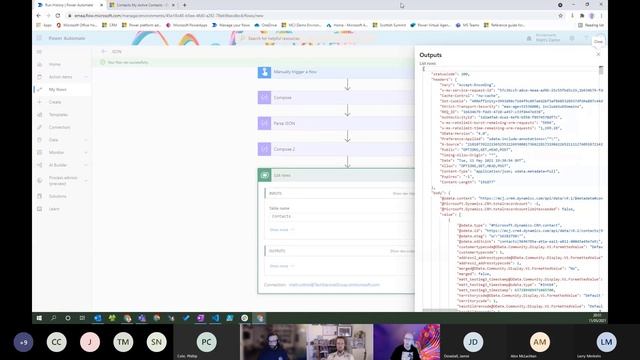Open the Environments picker
Screen dimensions: 640x360
[544, 38]
